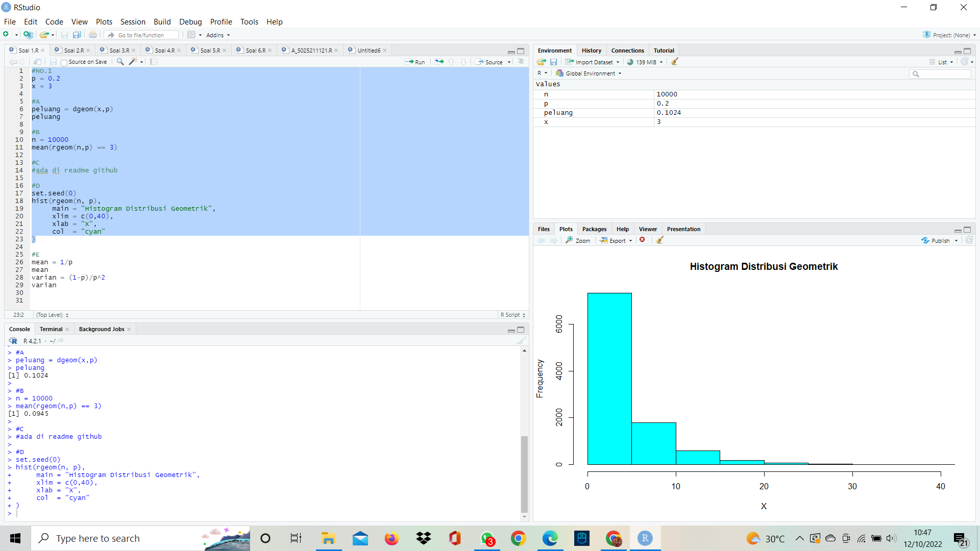Viewport: 980px width, 551px height.
Task: Click the code tools magic wand icon
Action: (x=132, y=61)
